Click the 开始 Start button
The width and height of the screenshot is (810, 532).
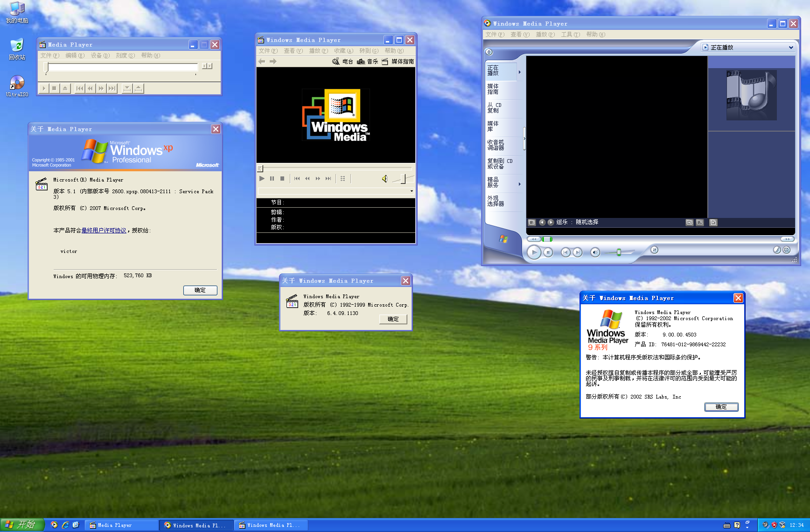(22, 525)
